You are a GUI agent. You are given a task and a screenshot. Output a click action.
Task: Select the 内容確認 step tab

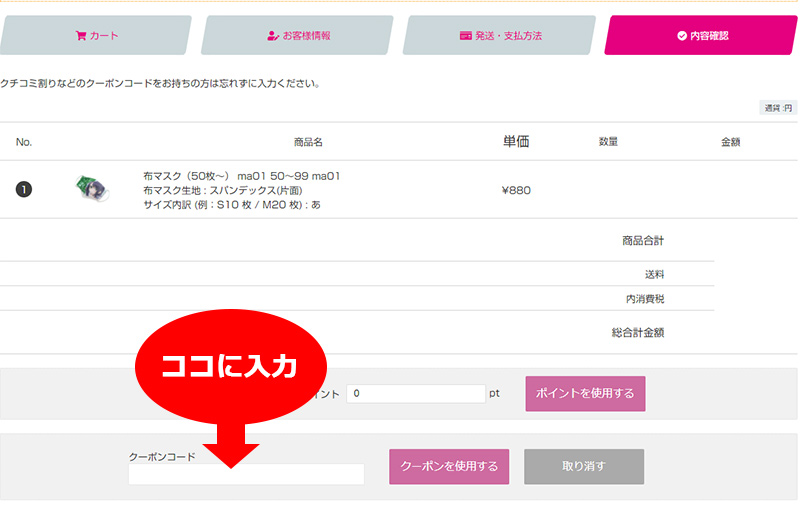tap(702, 36)
